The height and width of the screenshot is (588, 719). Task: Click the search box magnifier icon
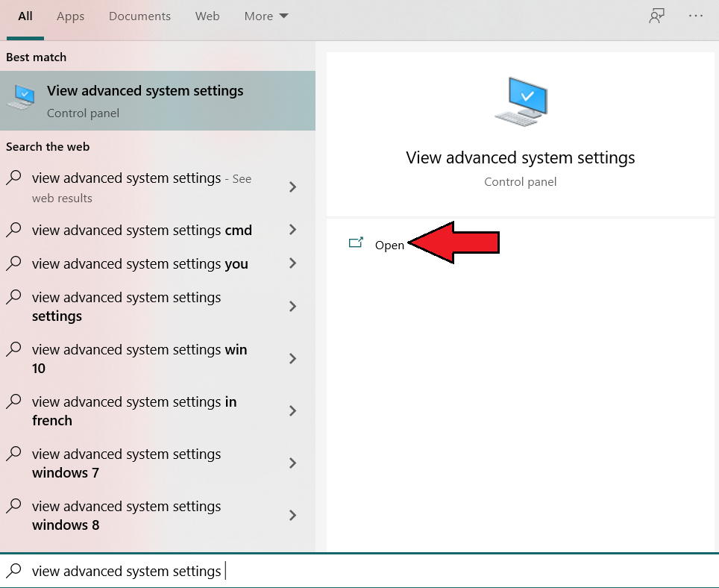click(x=13, y=571)
